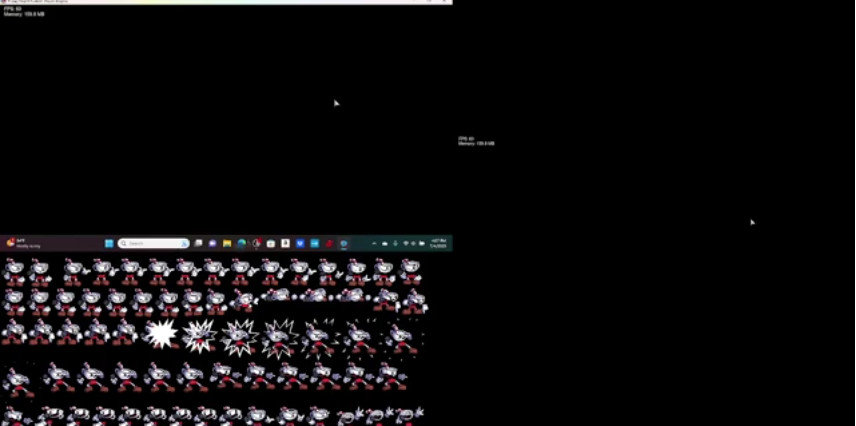Expand the hidden system tray icons chevron

374,244
